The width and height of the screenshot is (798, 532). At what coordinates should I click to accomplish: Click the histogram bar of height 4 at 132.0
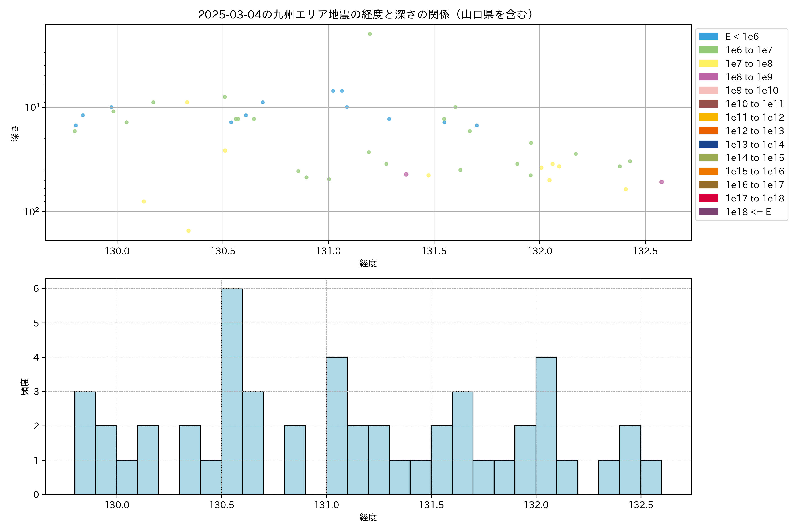pos(546,425)
